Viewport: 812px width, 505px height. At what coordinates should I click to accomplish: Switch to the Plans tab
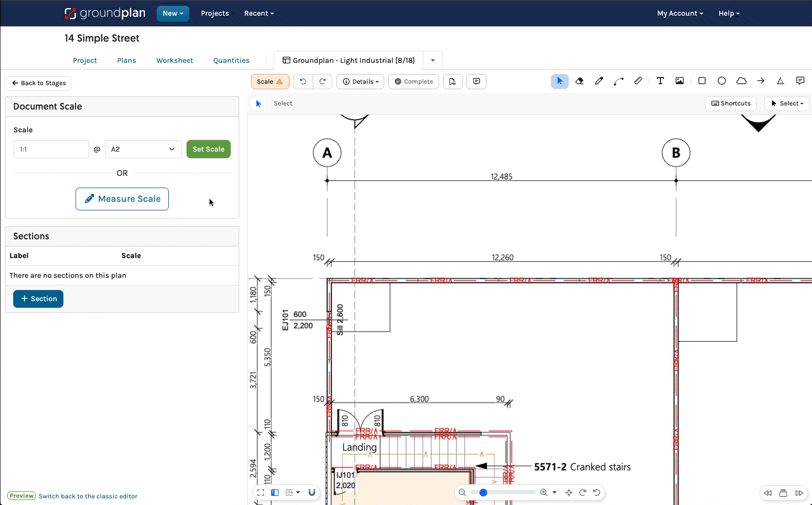click(126, 60)
